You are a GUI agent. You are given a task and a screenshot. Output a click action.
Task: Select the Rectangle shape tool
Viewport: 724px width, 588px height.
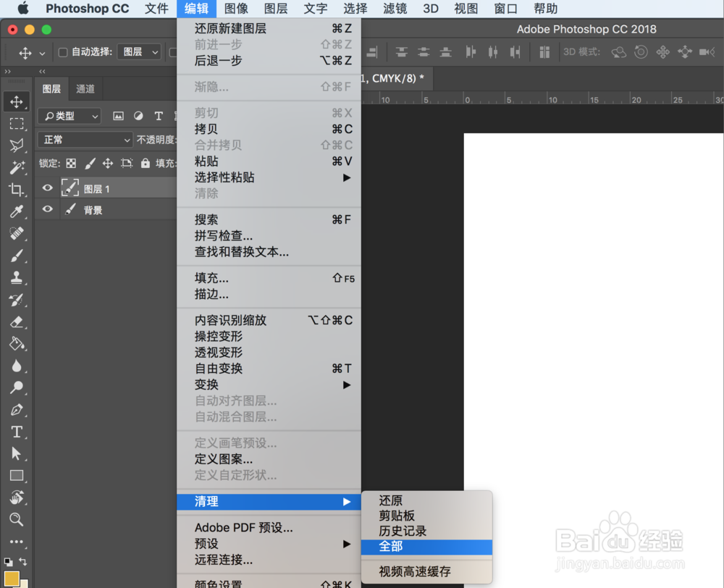click(17, 475)
